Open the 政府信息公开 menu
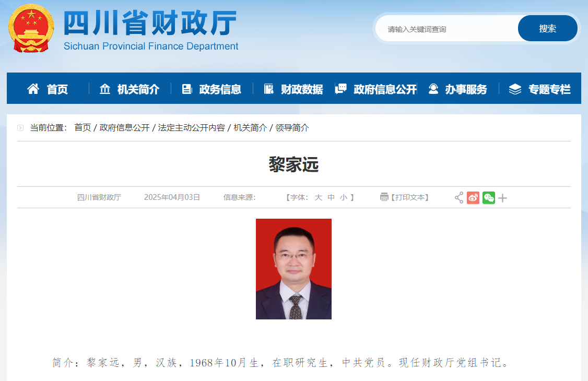Viewport: 588px width, 381px height. tap(376, 89)
